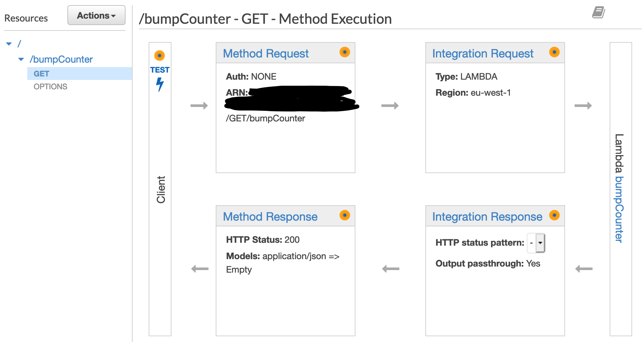This screenshot has width=644, height=342.
Task: Open the Method Request settings
Action: pyautogui.click(x=266, y=53)
